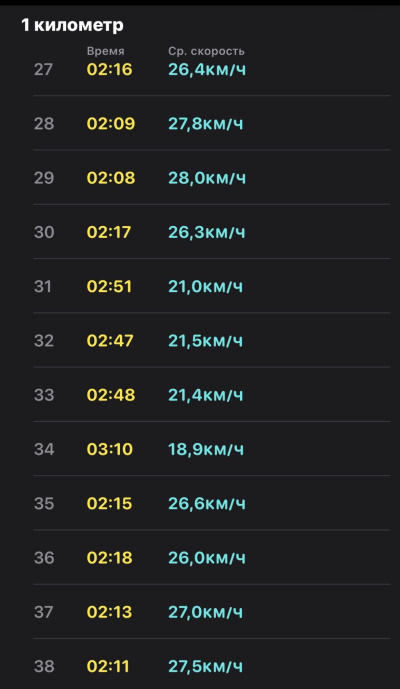The height and width of the screenshot is (689, 400).
Task: Tap the 02:09 time for kilometer 28
Action: coord(111,123)
